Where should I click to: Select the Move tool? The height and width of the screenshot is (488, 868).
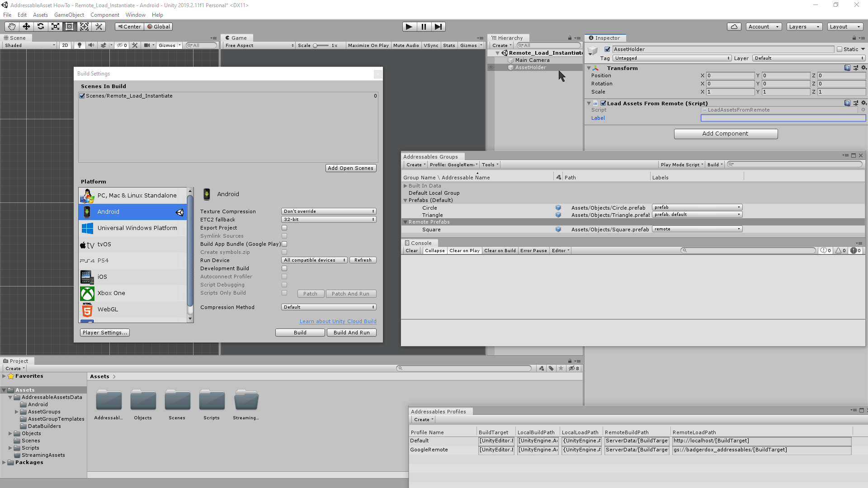(x=26, y=27)
